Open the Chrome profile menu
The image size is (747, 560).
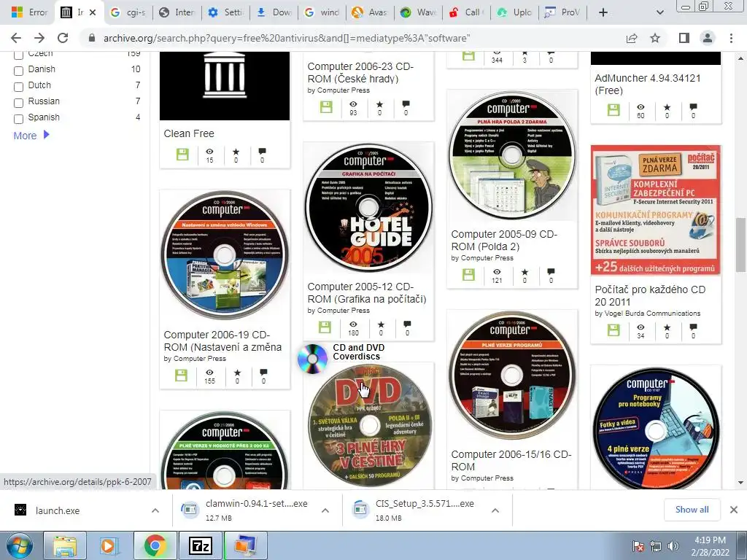[x=708, y=38]
